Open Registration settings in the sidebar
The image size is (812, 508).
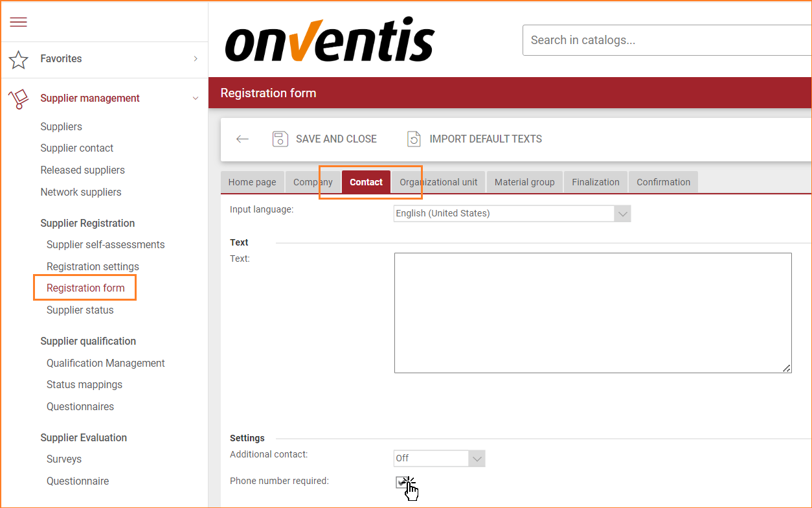click(93, 266)
